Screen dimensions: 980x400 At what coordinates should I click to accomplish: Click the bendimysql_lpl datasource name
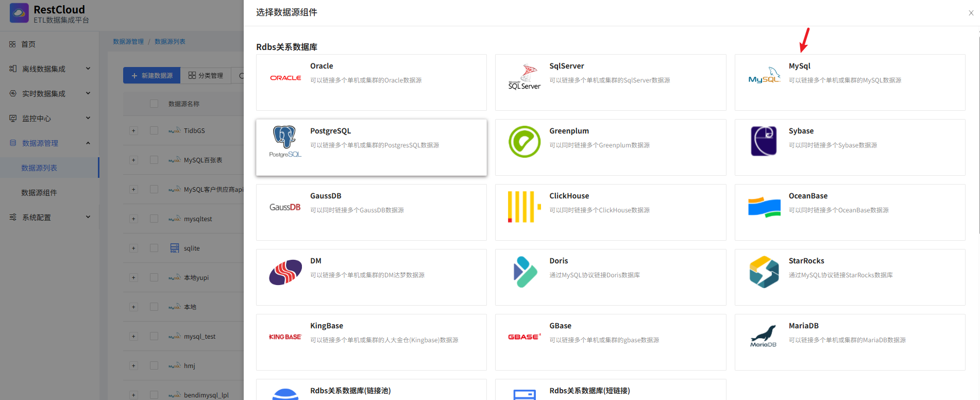[x=206, y=395]
